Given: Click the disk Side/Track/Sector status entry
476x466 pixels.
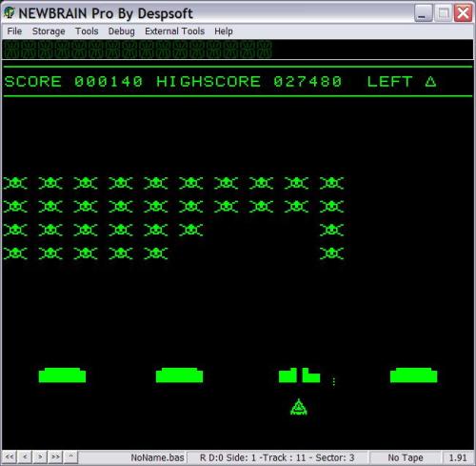Looking at the screenshot, I should tap(277, 457).
